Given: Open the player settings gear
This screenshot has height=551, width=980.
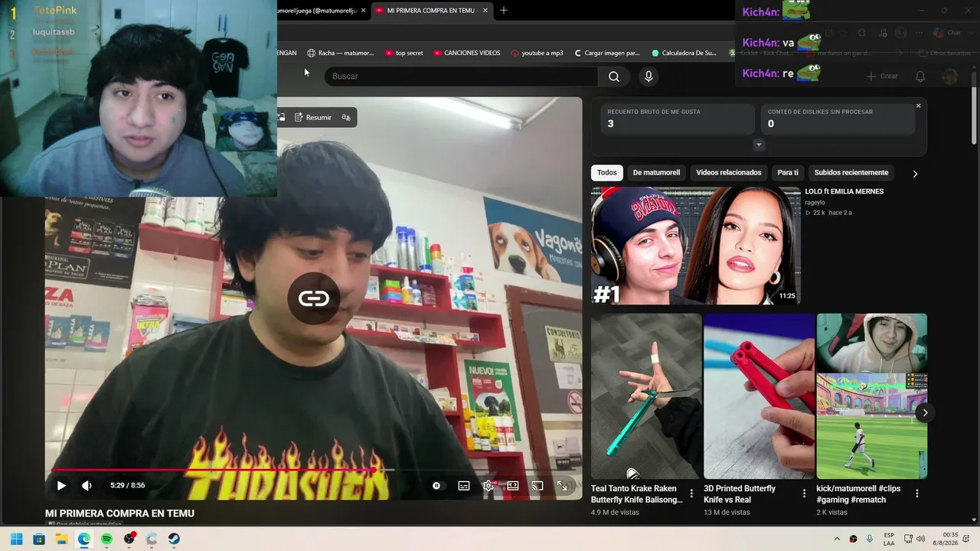Looking at the screenshot, I should point(488,485).
